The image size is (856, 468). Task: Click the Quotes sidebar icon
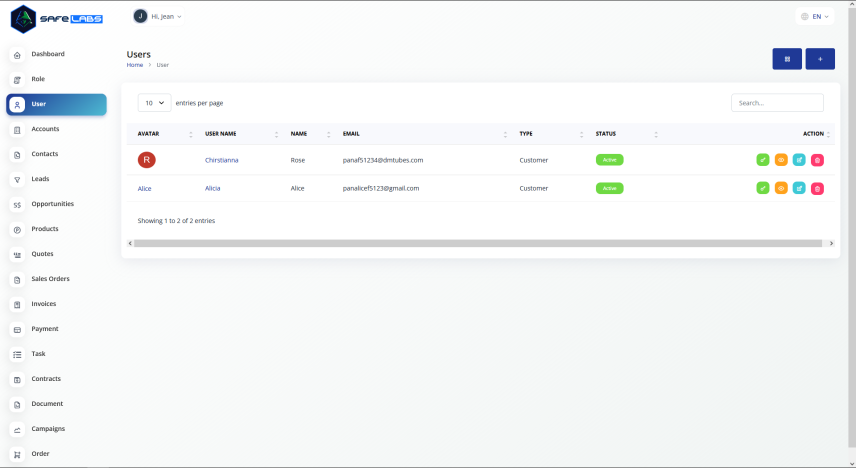click(17, 255)
